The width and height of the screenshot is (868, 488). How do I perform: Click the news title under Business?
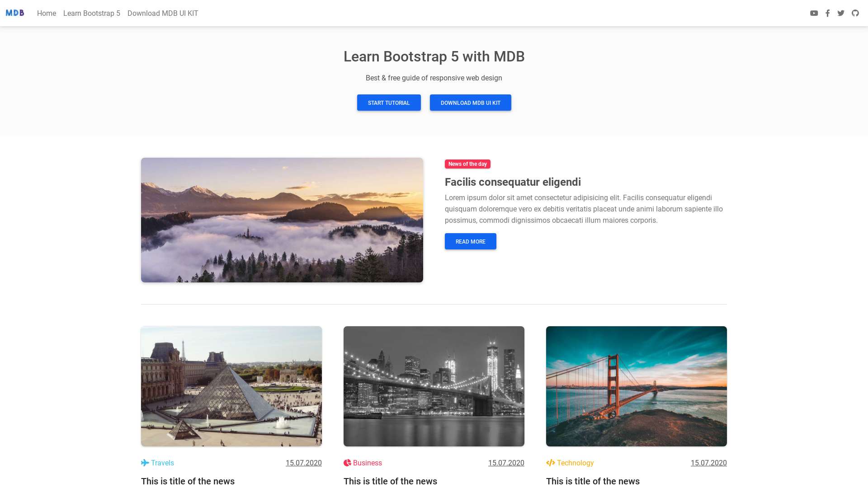(390, 481)
